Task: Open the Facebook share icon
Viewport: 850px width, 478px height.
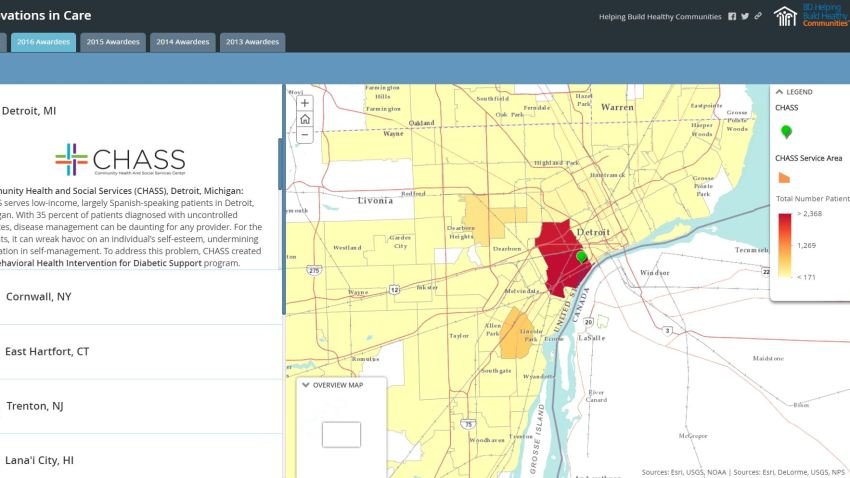Action: point(732,16)
